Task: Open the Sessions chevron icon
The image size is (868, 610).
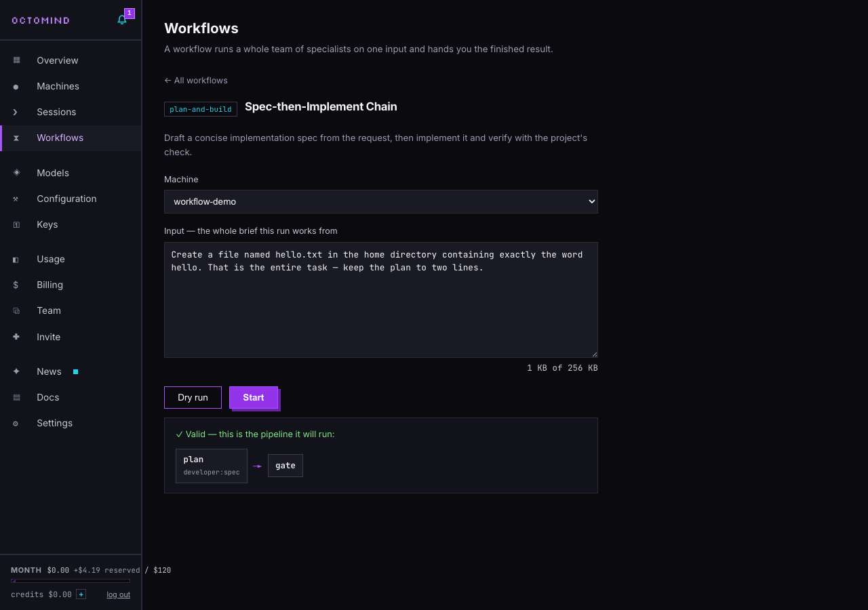Action: tap(16, 112)
